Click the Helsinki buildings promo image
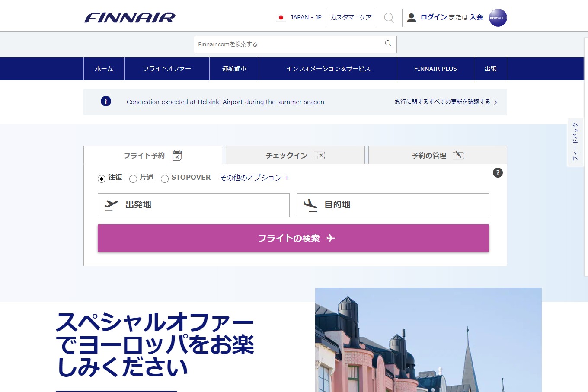Viewport: 588px width, 392px height. pyautogui.click(x=428, y=340)
